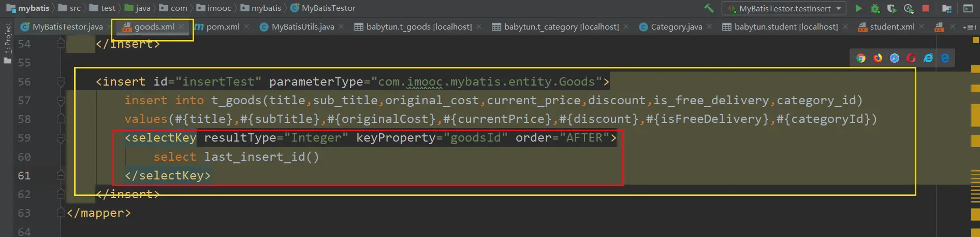Screen dimensions: 980x237
Task: Open the profiler run icon
Action: pos(909,8)
